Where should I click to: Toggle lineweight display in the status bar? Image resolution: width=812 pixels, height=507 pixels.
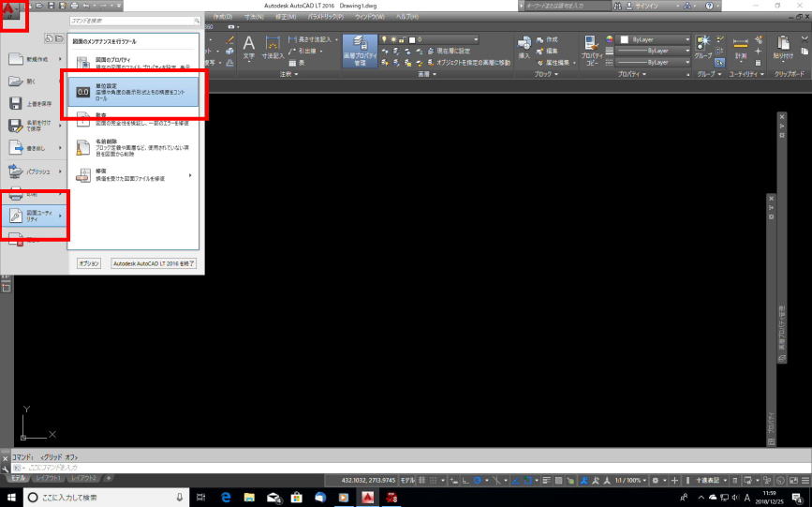(547, 481)
